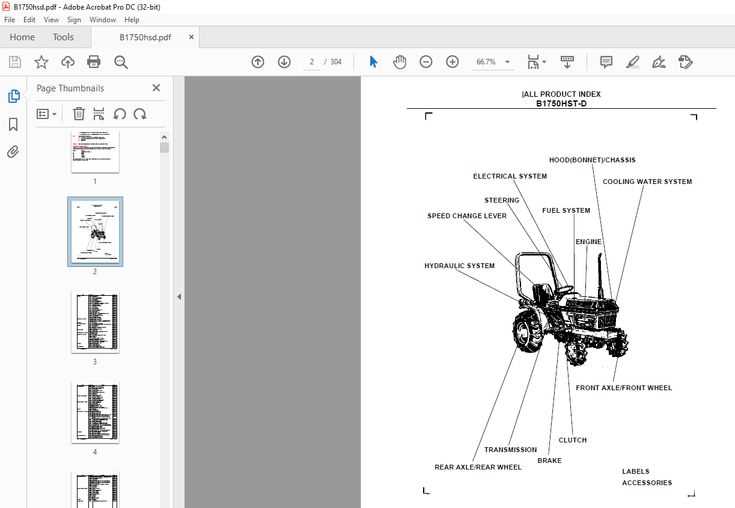Open the Help menu
The height and width of the screenshot is (508, 735).
[x=131, y=20]
